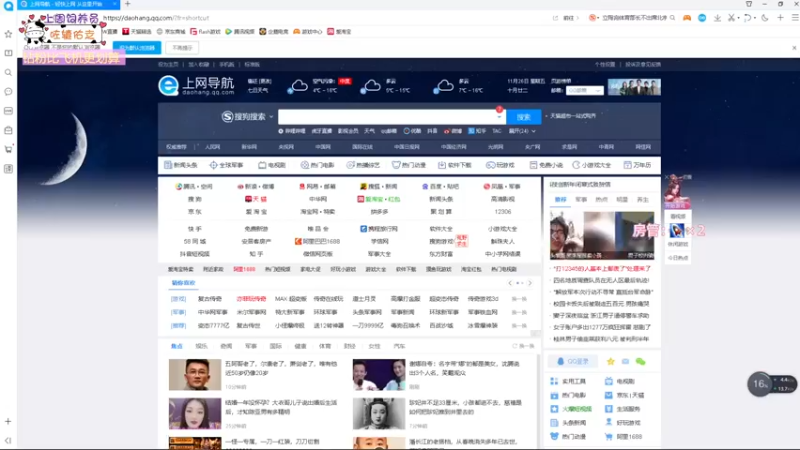800x450 pixels.
Task: Collapse the sidebar with bottom arrow icon
Action: click(8, 440)
